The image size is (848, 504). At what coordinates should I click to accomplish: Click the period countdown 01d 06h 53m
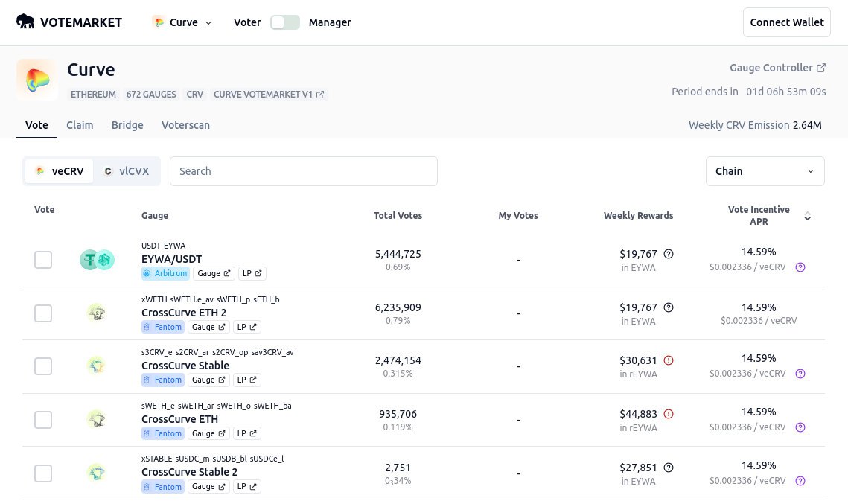tap(785, 92)
